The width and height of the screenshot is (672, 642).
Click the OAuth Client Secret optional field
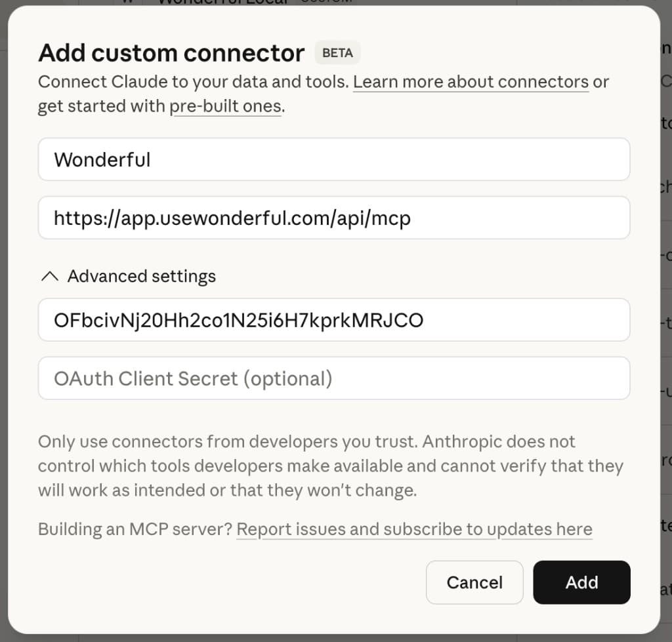(x=335, y=378)
